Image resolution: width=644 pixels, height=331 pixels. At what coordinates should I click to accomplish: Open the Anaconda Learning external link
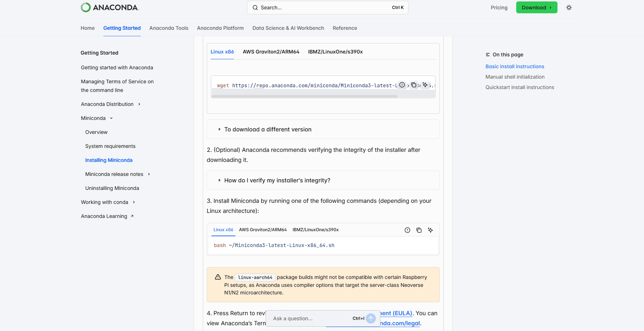coord(107,216)
